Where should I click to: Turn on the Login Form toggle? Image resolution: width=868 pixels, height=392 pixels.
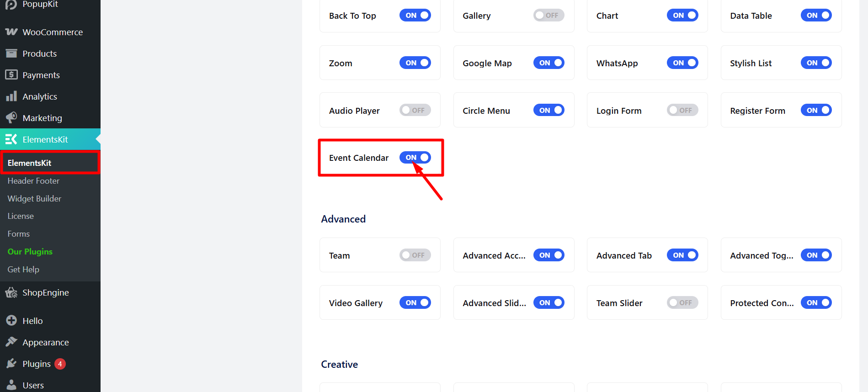682,110
